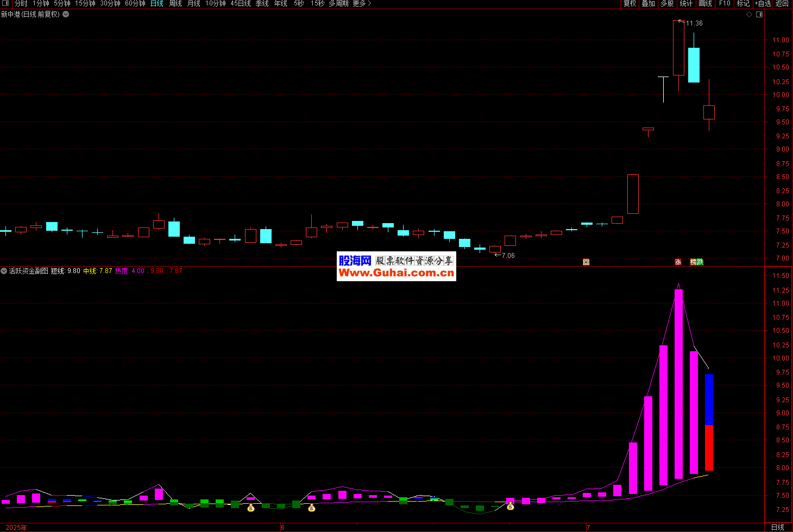This screenshot has height=532, width=793.
Task: Open the 统计 statistics tool
Action: pyautogui.click(x=686, y=4)
